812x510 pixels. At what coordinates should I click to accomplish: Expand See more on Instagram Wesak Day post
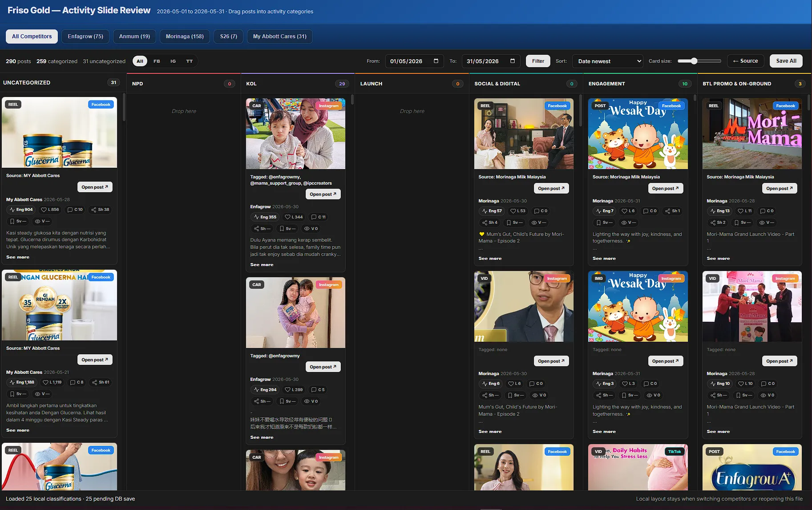coord(604,432)
